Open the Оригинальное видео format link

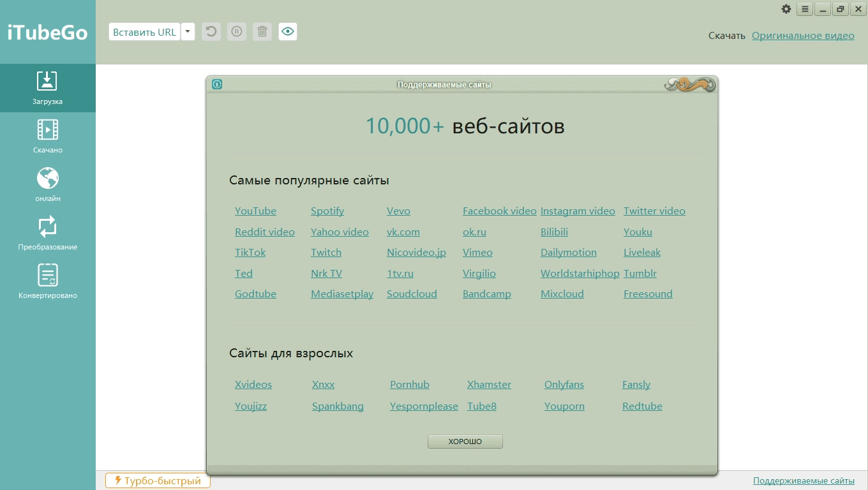click(803, 36)
